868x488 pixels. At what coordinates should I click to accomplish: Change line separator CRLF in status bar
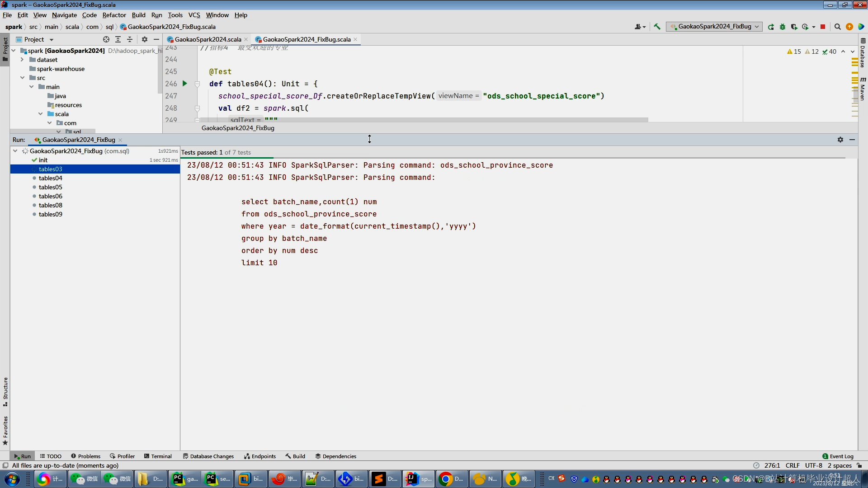point(793,465)
